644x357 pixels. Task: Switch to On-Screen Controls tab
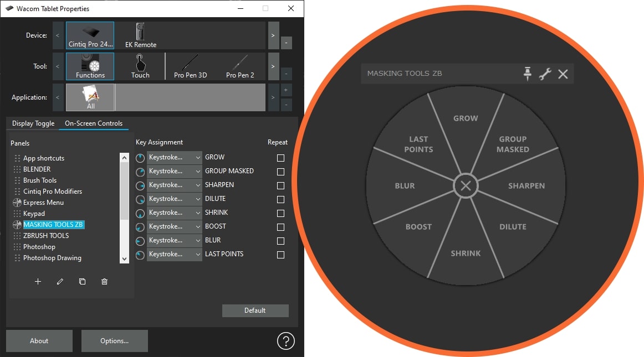[94, 123]
